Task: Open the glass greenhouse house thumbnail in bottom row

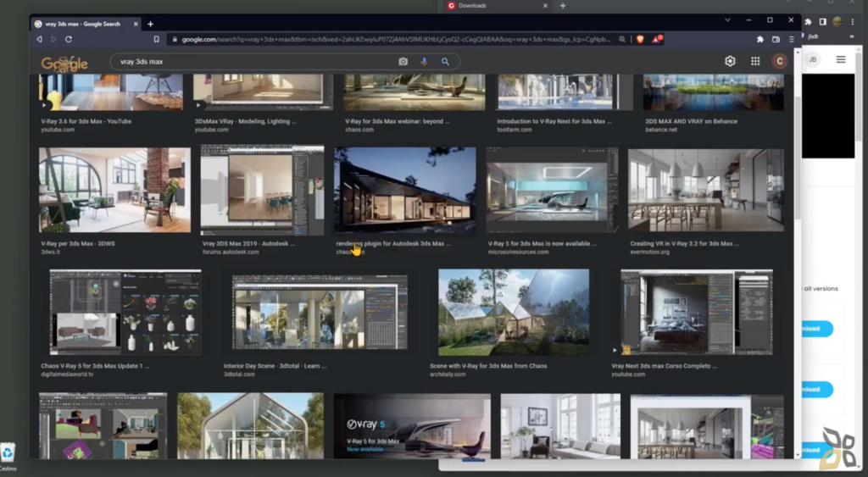Action: 251,426
